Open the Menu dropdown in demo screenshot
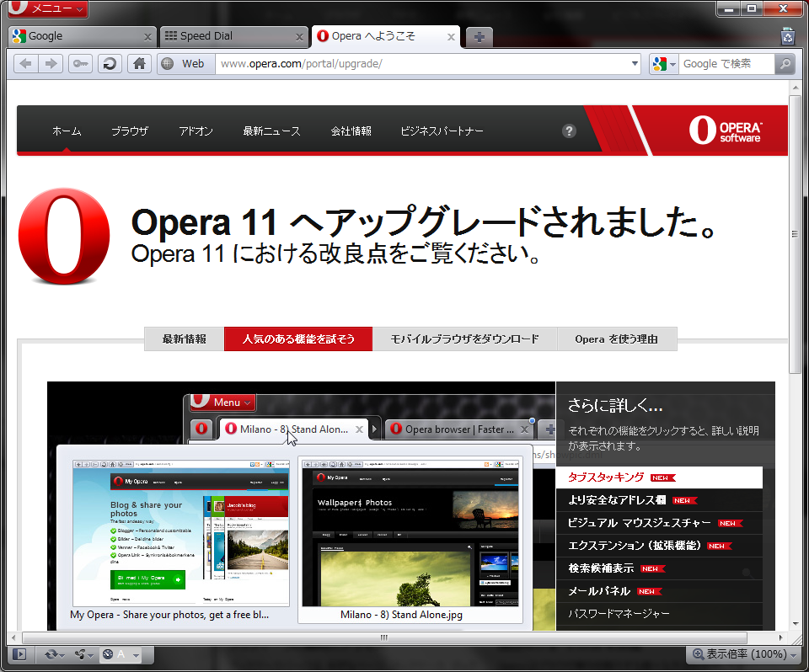This screenshot has width=809, height=672. pos(222,402)
